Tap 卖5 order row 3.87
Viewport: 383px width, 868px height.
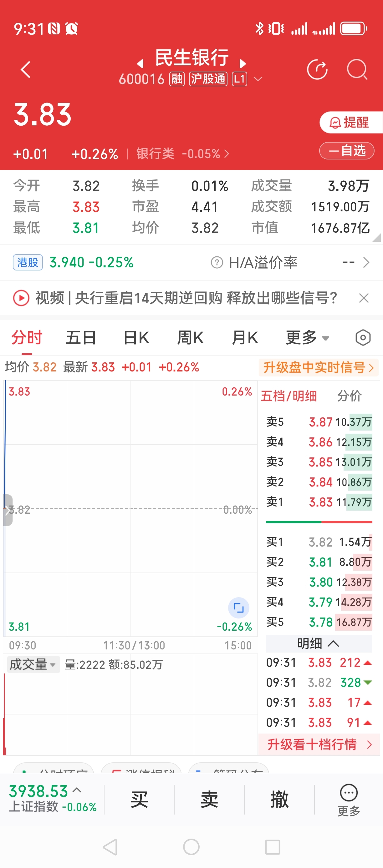pyautogui.click(x=319, y=422)
